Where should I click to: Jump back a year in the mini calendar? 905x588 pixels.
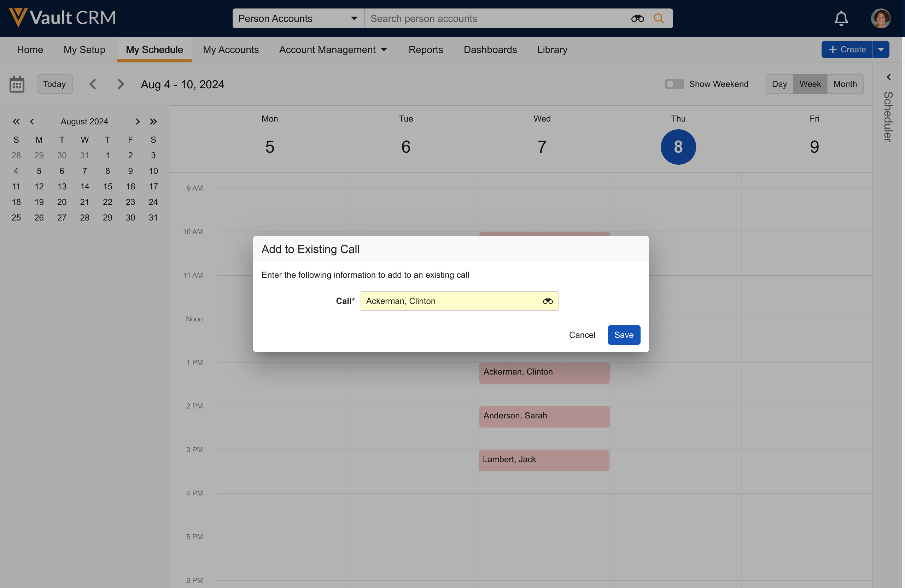point(16,122)
